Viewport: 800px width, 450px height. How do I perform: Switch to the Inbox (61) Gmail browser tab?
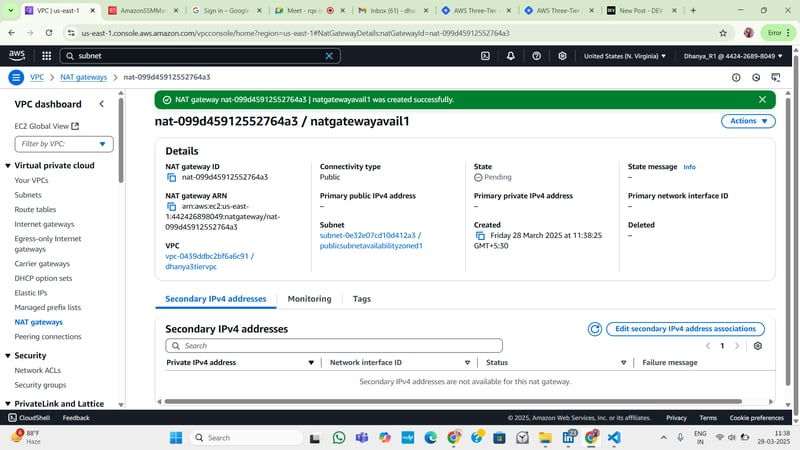coord(392,10)
